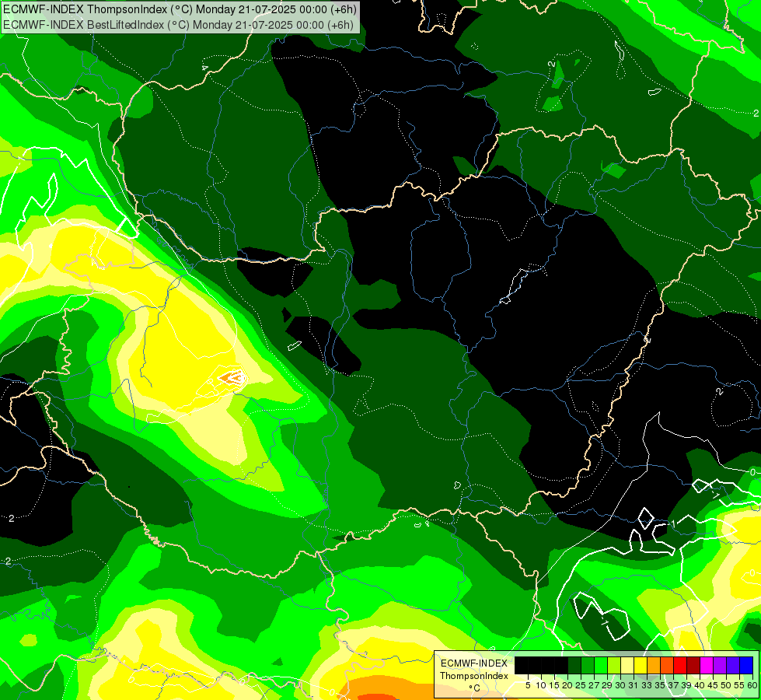Pick the dark red 39–40 legend swatch
Image resolution: width=761 pixels, height=700 pixels.
(693, 665)
